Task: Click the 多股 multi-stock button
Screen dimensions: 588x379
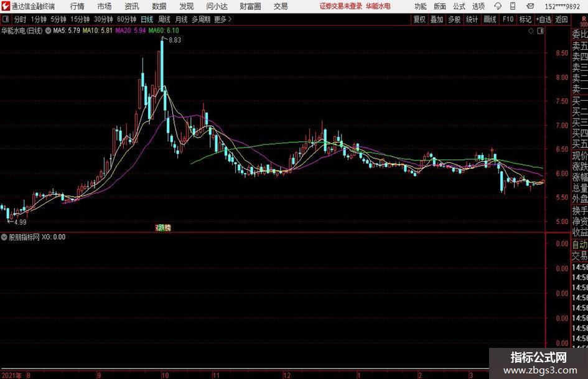Action: (x=454, y=19)
